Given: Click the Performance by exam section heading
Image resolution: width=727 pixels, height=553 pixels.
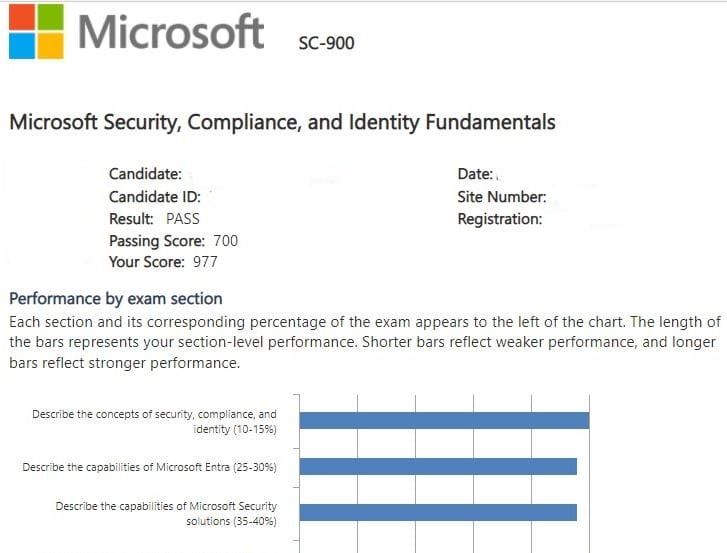Looking at the screenshot, I should pos(115,298).
